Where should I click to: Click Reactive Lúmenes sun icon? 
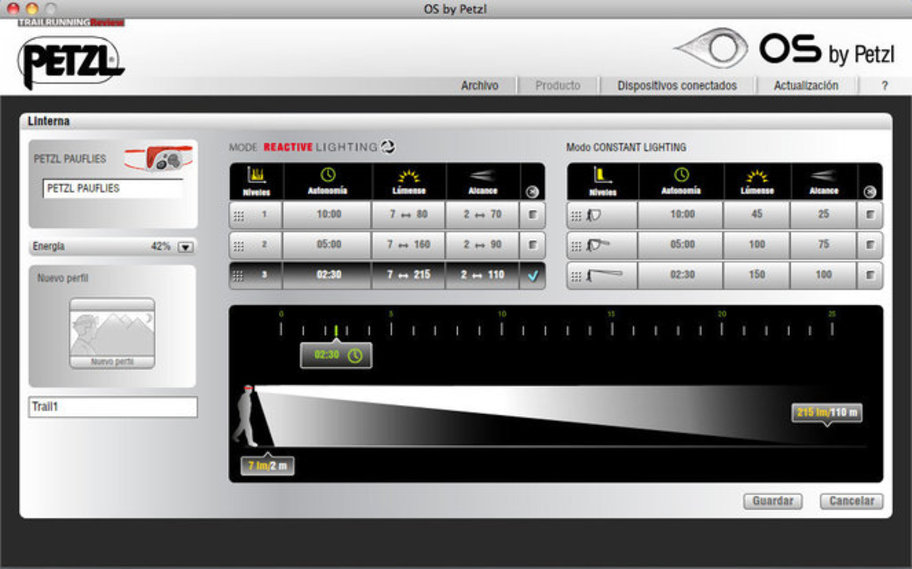[x=408, y=175]
